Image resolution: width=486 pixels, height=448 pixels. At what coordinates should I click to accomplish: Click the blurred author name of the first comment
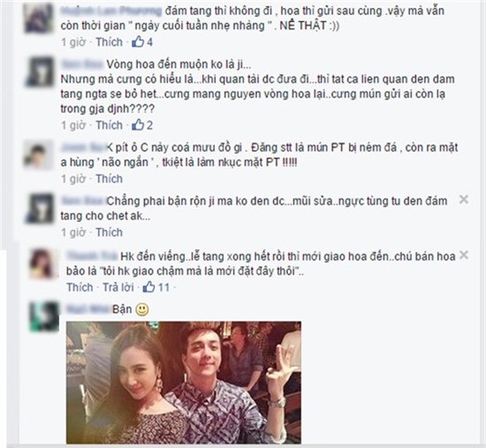[111, 11]
